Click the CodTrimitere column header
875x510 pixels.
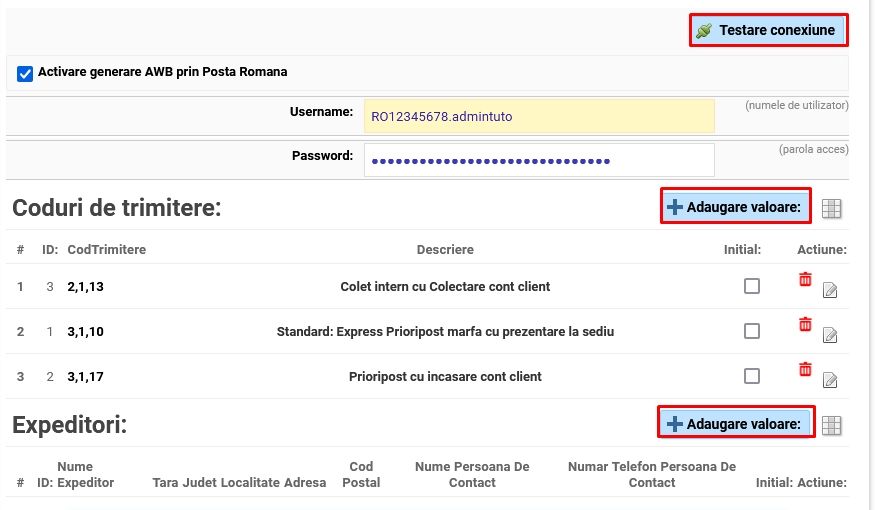tap(107, 249)
